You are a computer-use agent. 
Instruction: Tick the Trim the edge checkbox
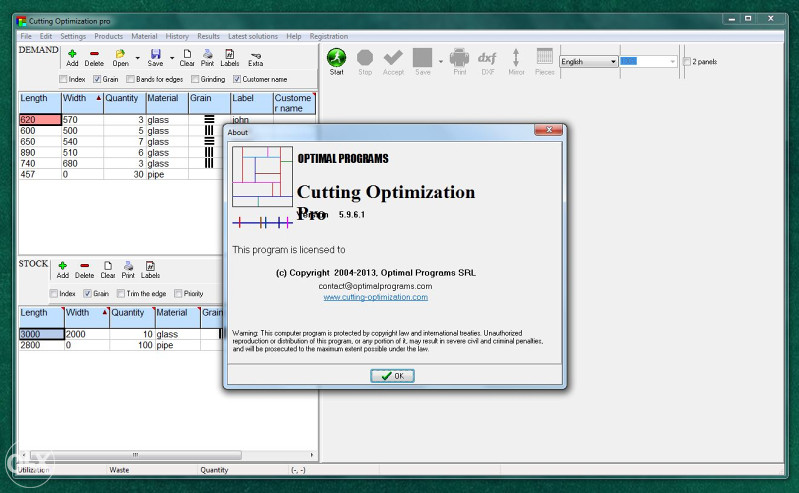click(x=119, y=293)
